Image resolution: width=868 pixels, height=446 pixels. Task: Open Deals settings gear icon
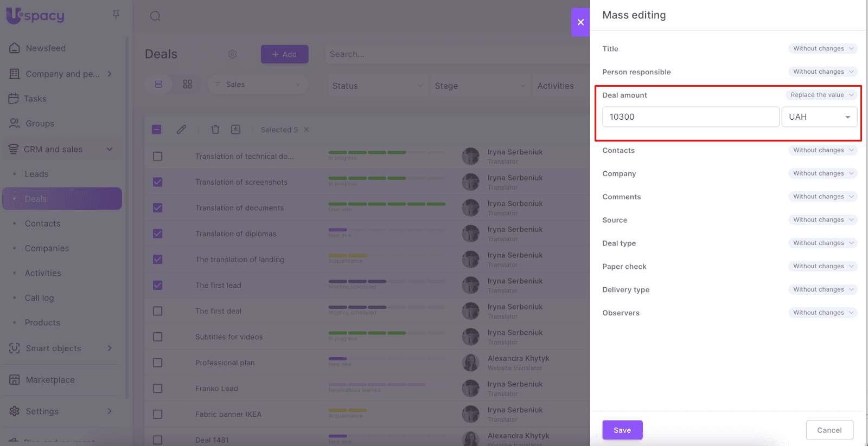(233, 54)
